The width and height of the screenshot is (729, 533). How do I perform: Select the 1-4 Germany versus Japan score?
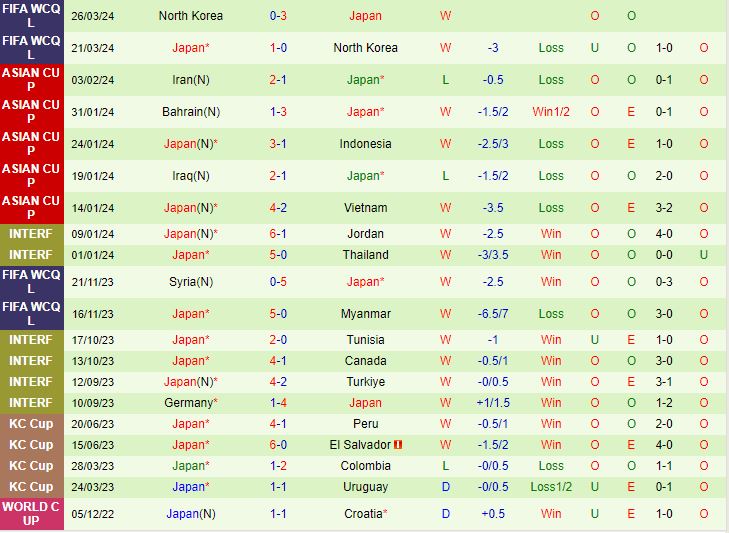coord(278,403)
